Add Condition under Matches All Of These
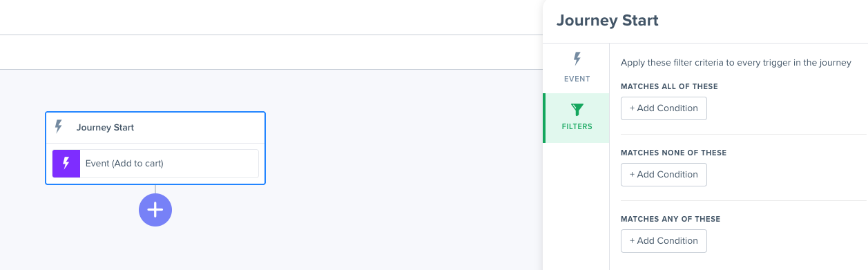The width and height of the screenshot is (868, 270). click(664, 108)
